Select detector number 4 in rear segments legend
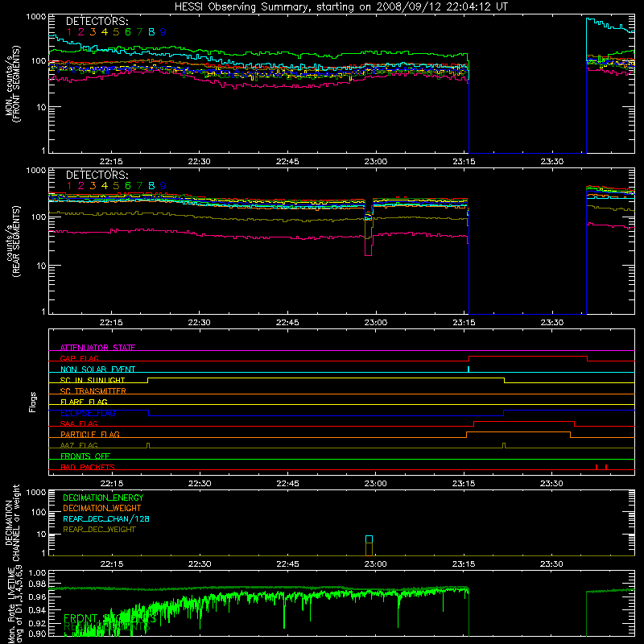 (x=105, y=186)
